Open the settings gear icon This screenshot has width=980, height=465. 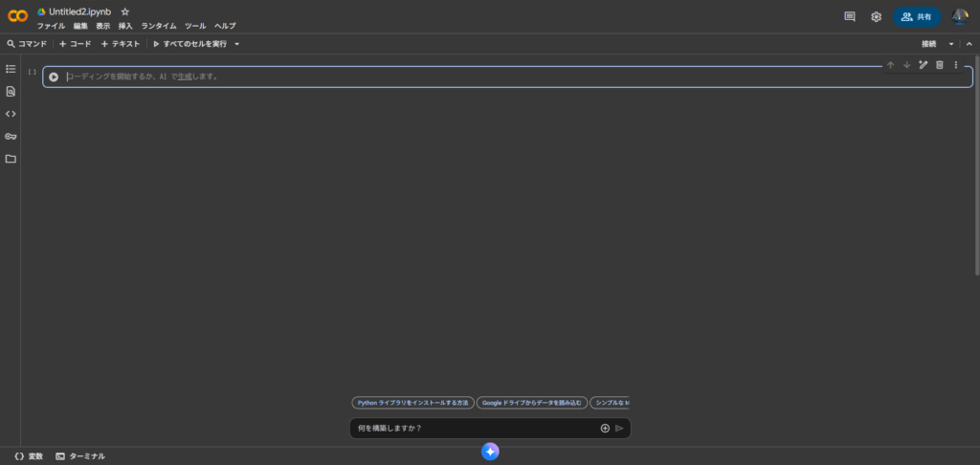[x=876, y=16]
